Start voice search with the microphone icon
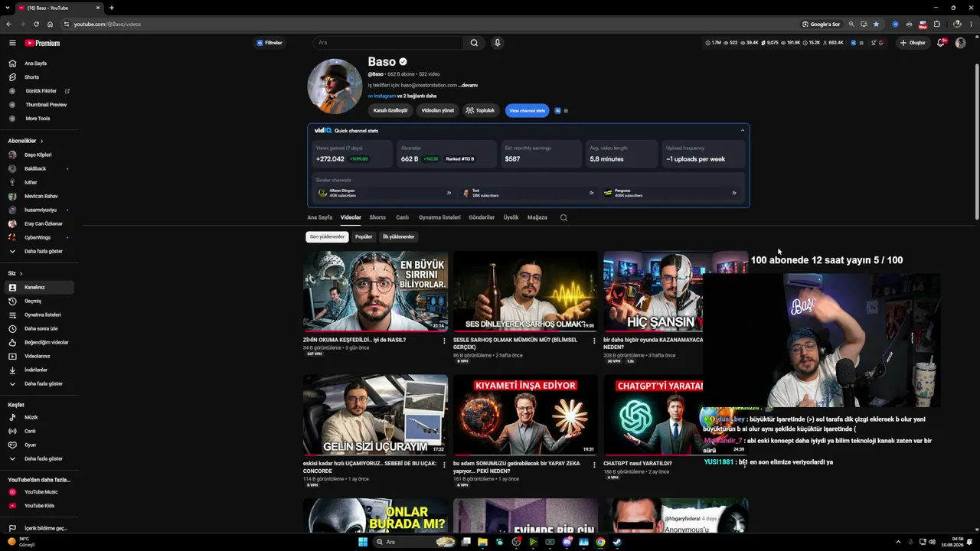Image resolution: width=980 pixels, height=551 pixels. coord(497,43)
